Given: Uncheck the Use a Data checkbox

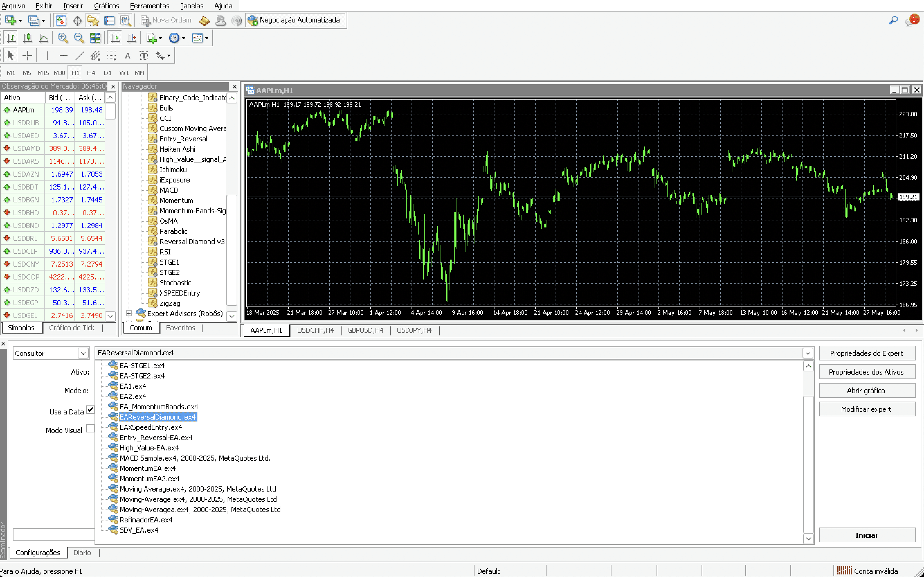Looking at the screenshot, I should pos(90,410).
